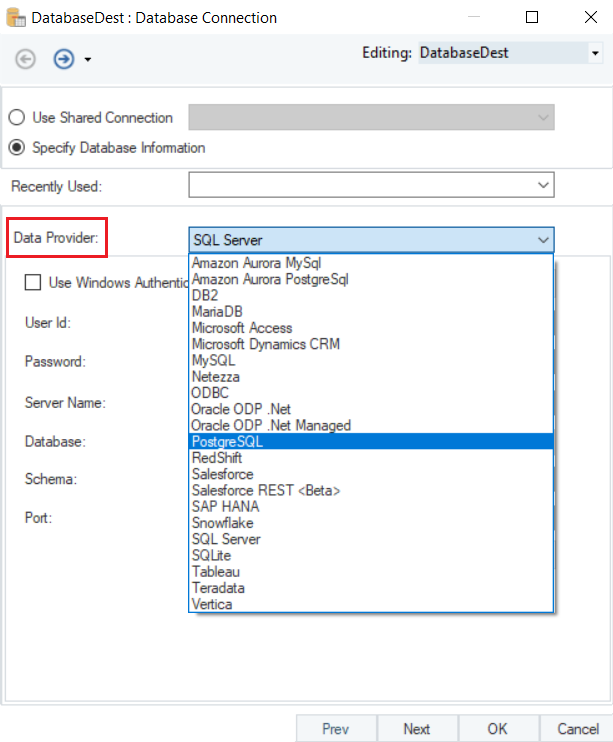Select the Specify Database Information option

pos(17,148)
